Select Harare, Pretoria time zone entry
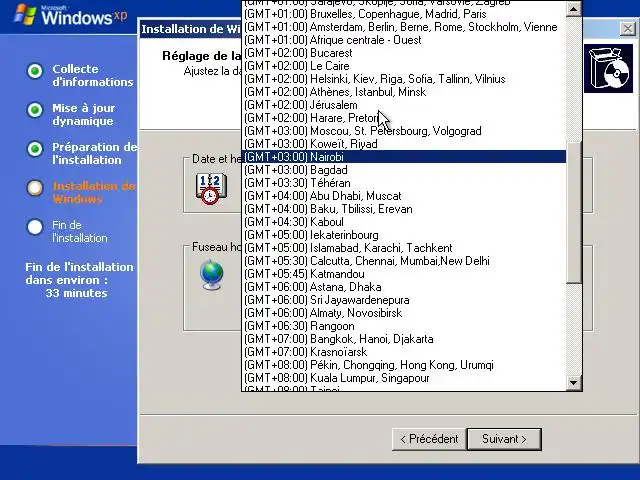This screenshot has height=480, width=640. [404, 118]
